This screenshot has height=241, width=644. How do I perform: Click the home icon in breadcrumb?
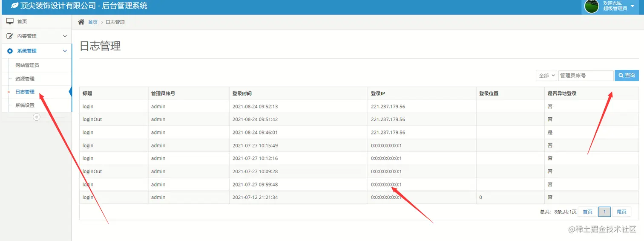click(81, 22)
